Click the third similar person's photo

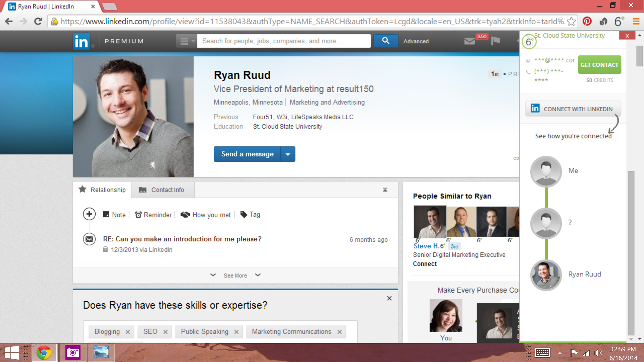coord(491,222)
